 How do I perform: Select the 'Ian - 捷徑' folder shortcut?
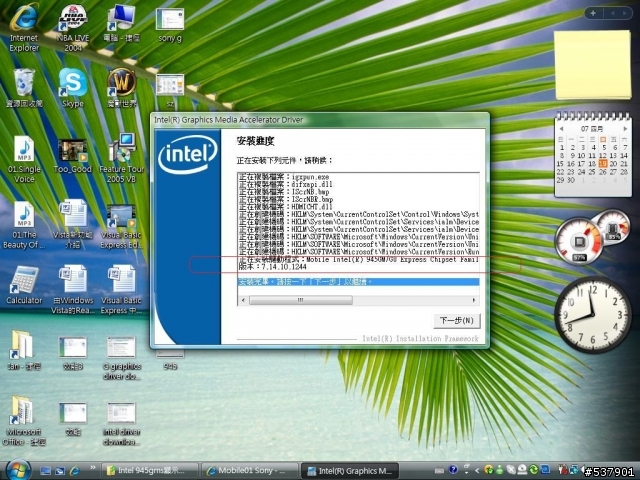(x=24, y=350)
